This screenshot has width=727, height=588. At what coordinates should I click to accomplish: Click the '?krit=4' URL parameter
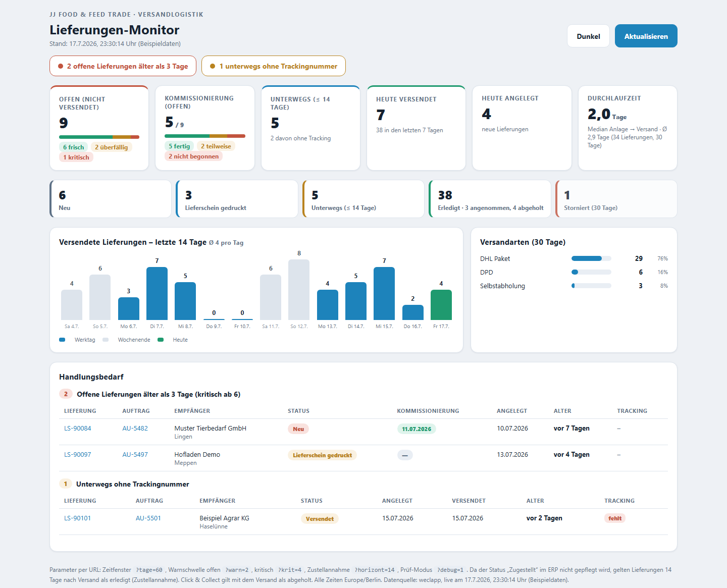tap(290, 570)
